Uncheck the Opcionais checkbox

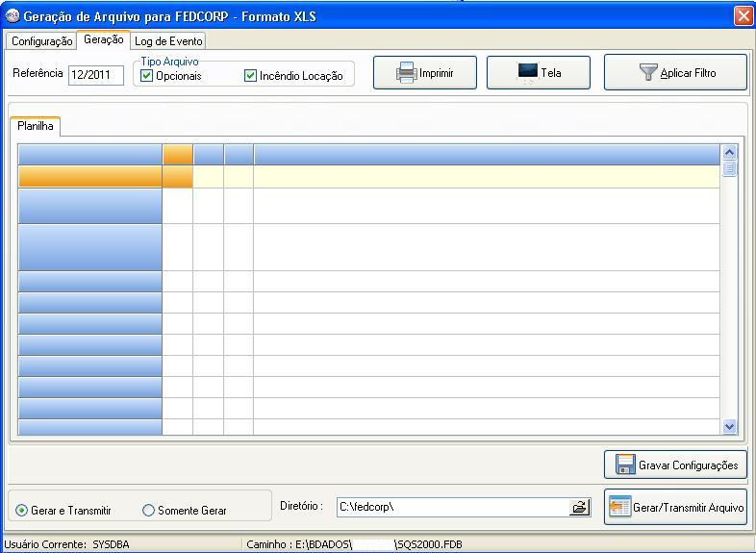[x=147, y=76]
